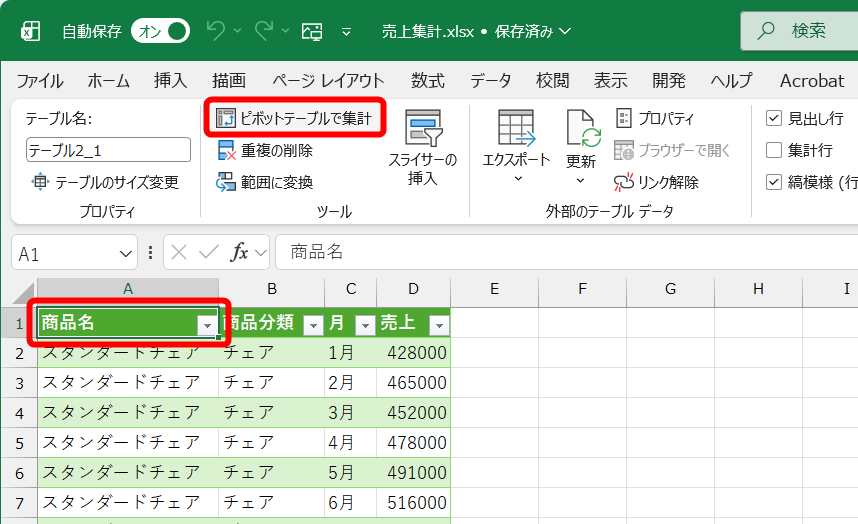Open Customize Quick Access Toolbar dropdown
The height and width of the screenshot is (524, 858).
346,32
